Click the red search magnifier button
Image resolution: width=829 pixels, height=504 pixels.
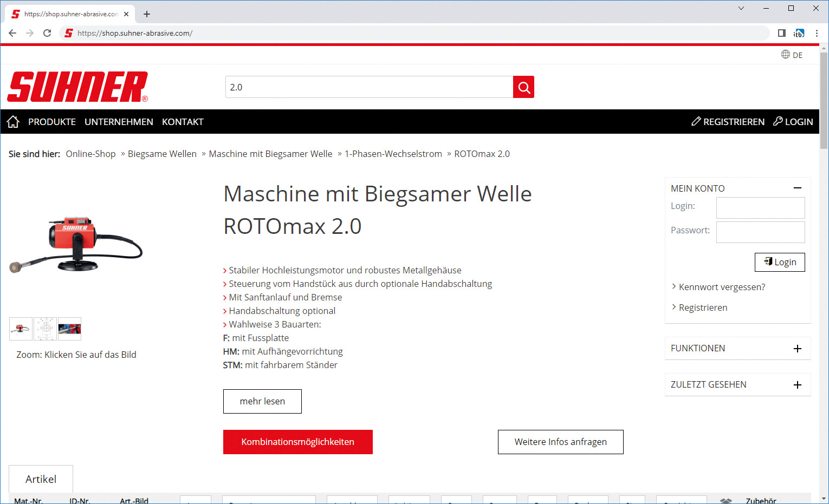tap(523, 87)
